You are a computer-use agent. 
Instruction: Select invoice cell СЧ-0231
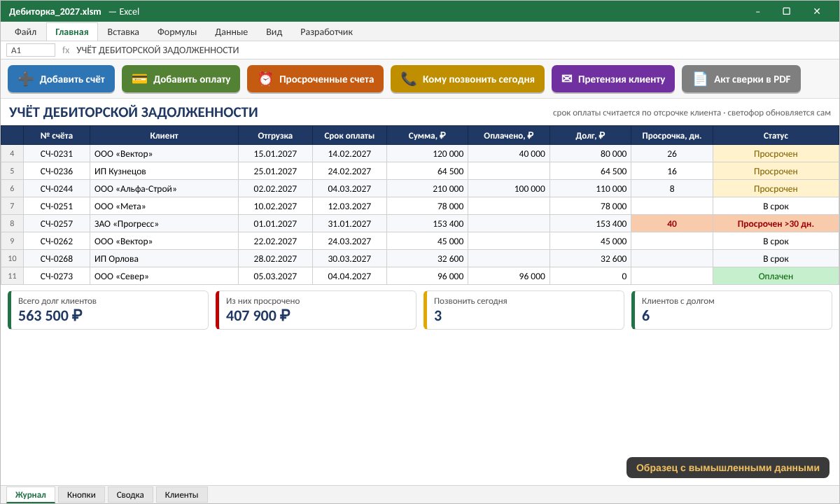[57, 154]
